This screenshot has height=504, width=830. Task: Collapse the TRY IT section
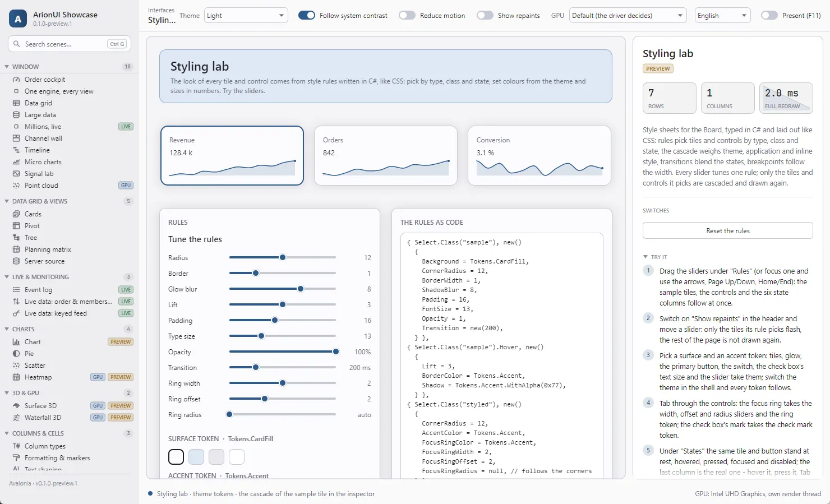coord(645,257)
